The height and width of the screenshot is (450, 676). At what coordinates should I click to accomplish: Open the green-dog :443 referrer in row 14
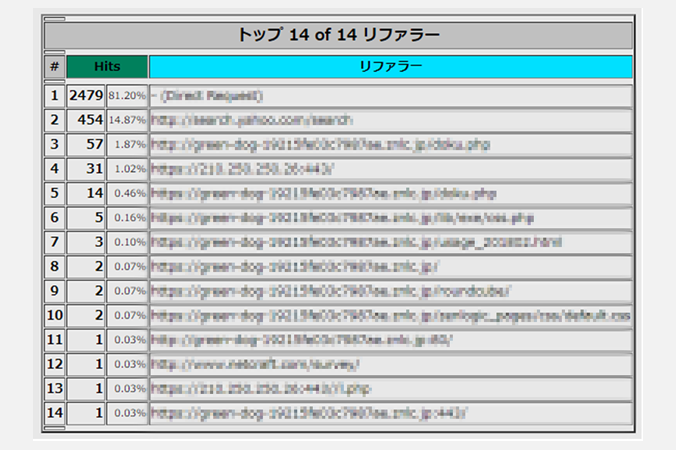click(309, 413)
